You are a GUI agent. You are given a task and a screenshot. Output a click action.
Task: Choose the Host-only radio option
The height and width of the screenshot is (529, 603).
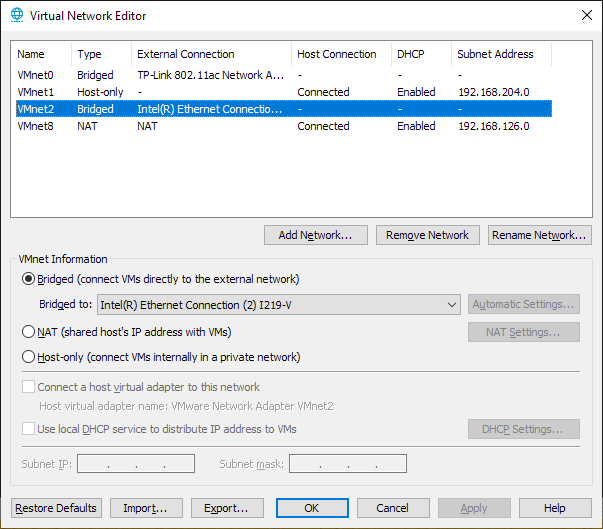29,357
